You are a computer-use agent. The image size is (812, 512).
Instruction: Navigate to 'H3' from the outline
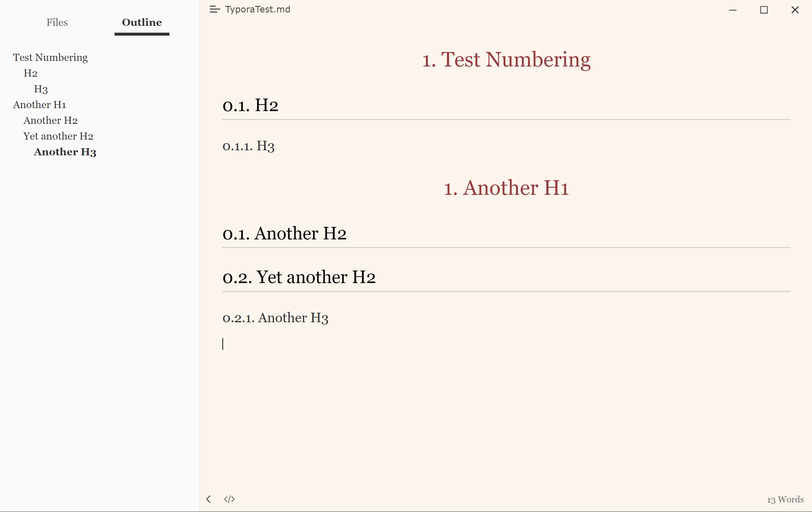click(x=41, y=89)
